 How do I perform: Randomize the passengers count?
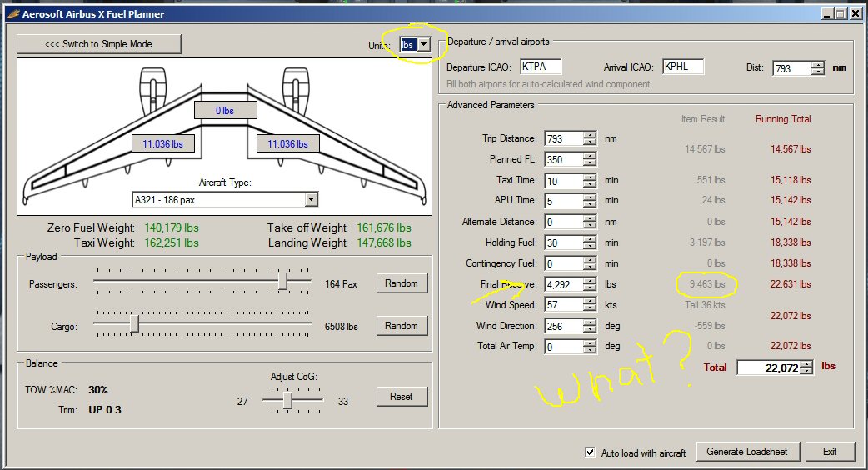[x=402, y=283]
